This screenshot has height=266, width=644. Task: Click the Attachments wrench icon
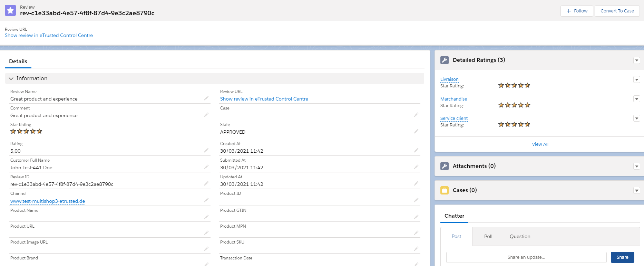click(x=445, y=166)
